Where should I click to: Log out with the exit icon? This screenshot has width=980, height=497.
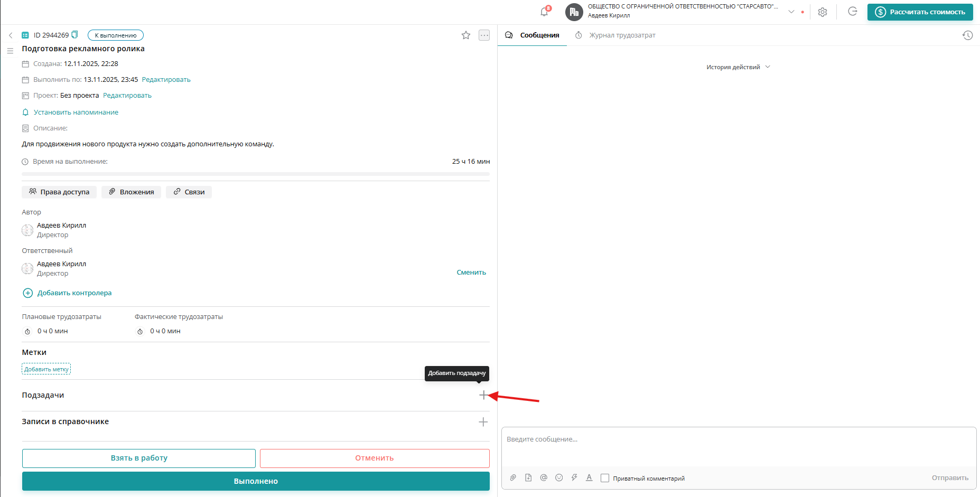pos(853,12)
